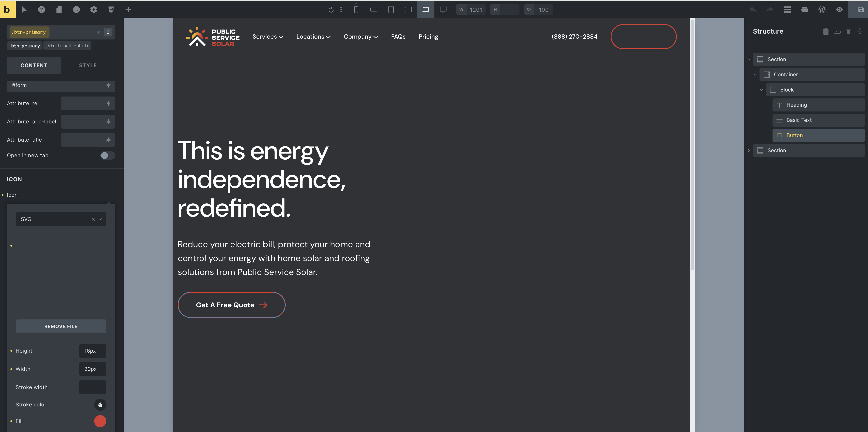Reload the canvas with refresh icon

[x=331, y=9]
